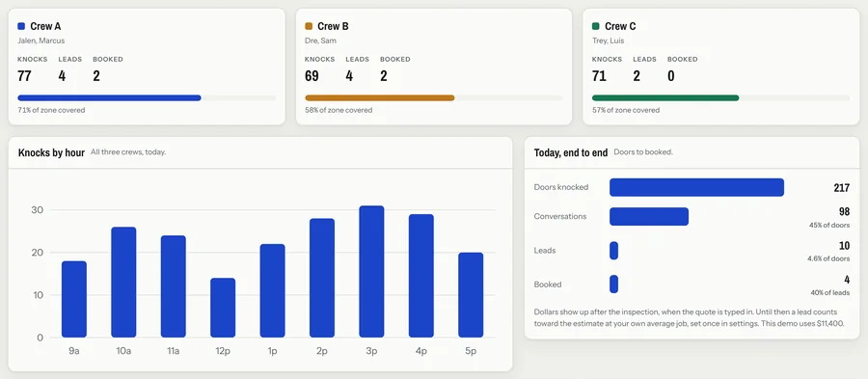Image resolution: width=868 pixels, height=379 pixels.
Task: Click the Leads funnel bar
Action: pos(614,251)
